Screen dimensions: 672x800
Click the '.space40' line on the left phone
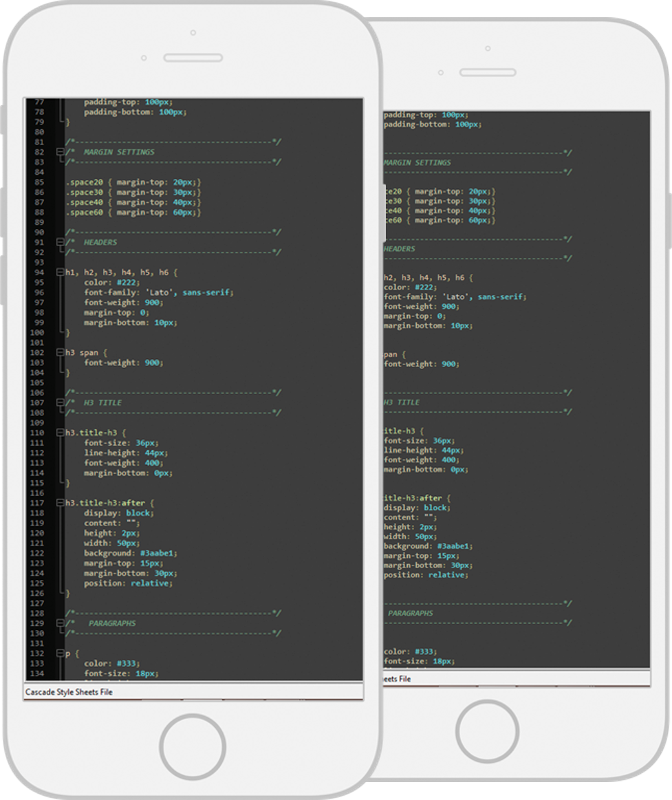pos(133,202)
